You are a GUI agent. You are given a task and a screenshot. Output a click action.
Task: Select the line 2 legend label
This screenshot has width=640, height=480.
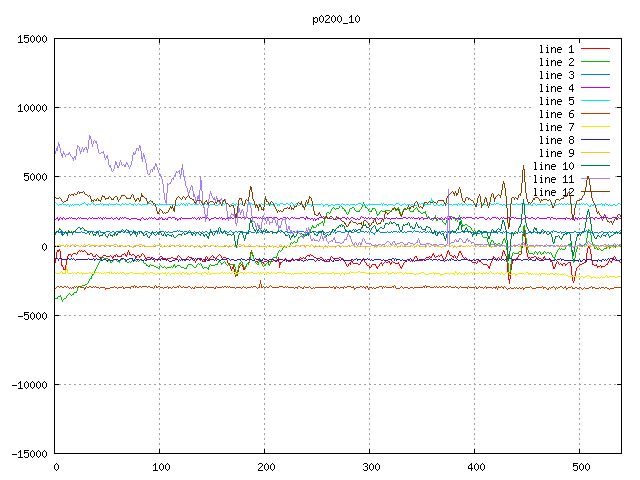tap(556, 62)
